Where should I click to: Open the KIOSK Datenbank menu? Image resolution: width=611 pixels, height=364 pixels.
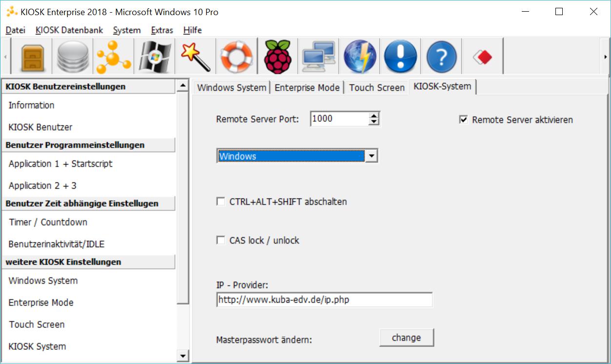(69, 30)
